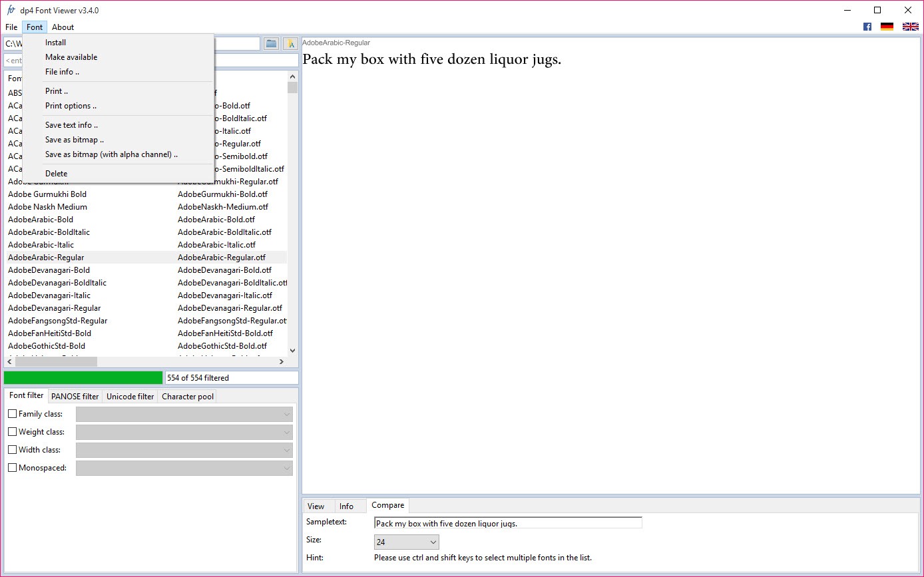Click the browse folder icon beside the path field
The height and width of the screenshot is (577, 924).
pyautogui.click(x=271, y=43)
